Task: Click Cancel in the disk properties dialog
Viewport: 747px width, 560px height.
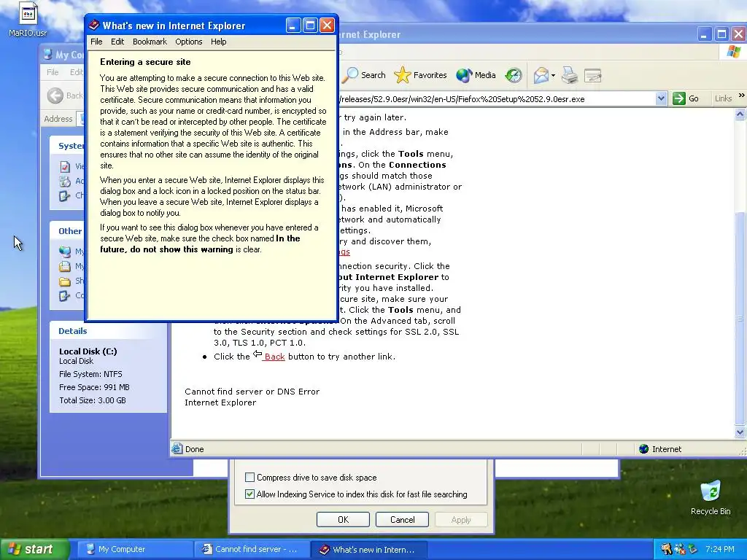Action: click(x=402, y=519)
